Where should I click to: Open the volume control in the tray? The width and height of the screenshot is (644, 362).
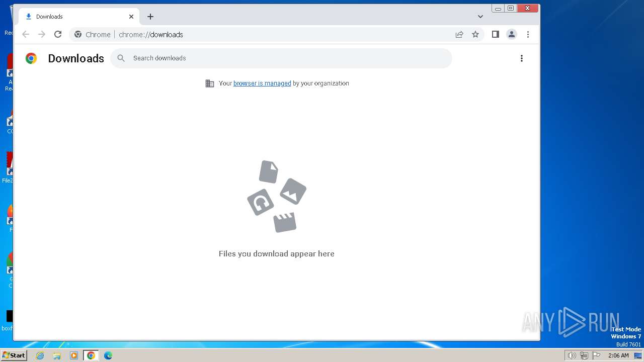572,355
